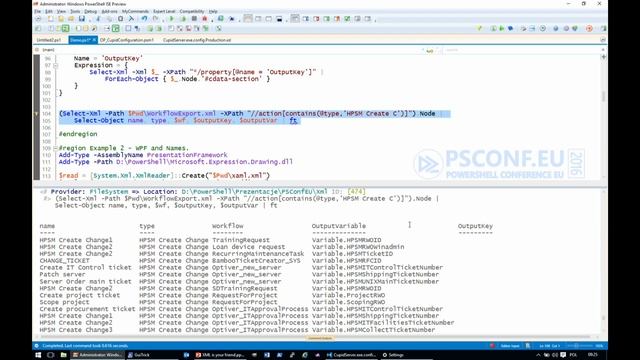Collapse region Example 2 at line 109
640x360 pixels.
point(56,148)
